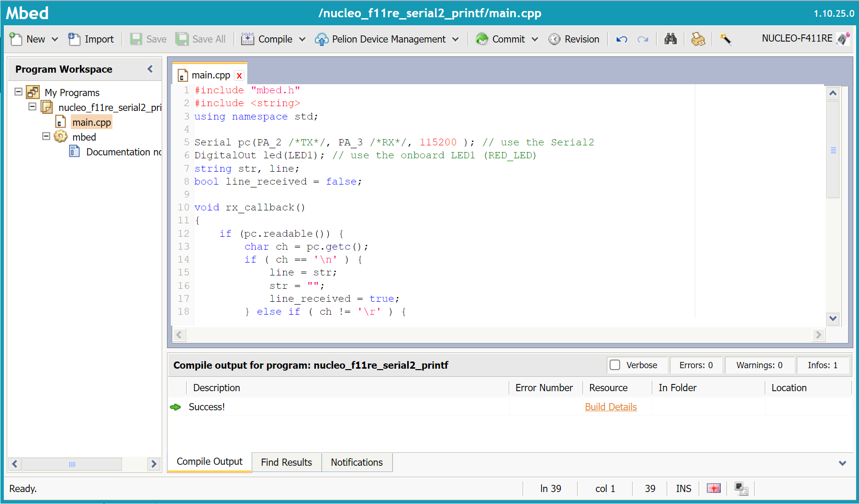
Task: Click the format code wand icon
Action: pyautogui.click(x=725, y=39)
